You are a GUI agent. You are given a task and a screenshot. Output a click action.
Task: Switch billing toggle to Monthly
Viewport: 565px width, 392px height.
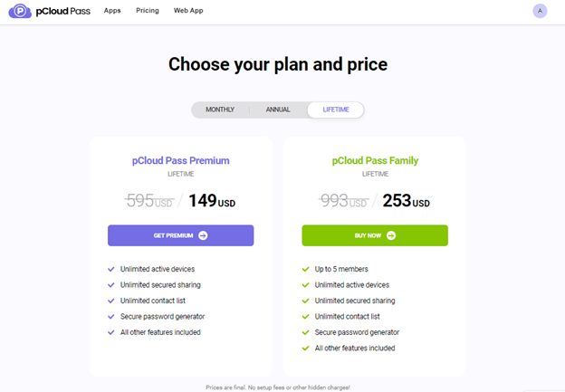[x=220, y=110]
